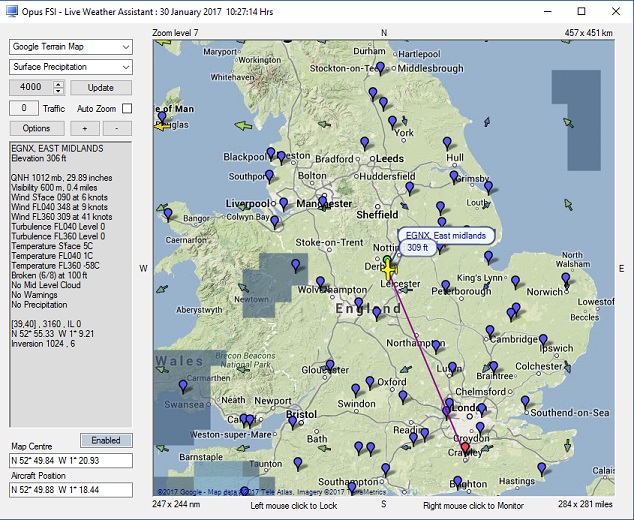
Task: Click the 'QNH 1012 mb, 29.89 inches' line
Action: [x=61, y=178]
